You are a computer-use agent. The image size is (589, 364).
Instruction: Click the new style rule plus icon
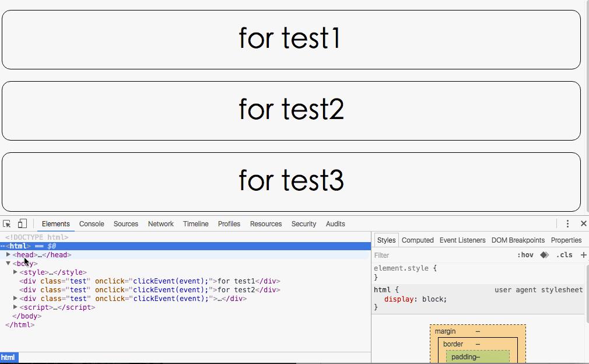[x=584, y=255]
